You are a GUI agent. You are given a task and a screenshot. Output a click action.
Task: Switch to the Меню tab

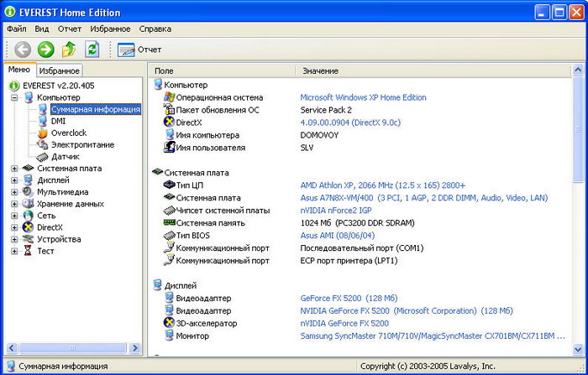click(19, 70)
